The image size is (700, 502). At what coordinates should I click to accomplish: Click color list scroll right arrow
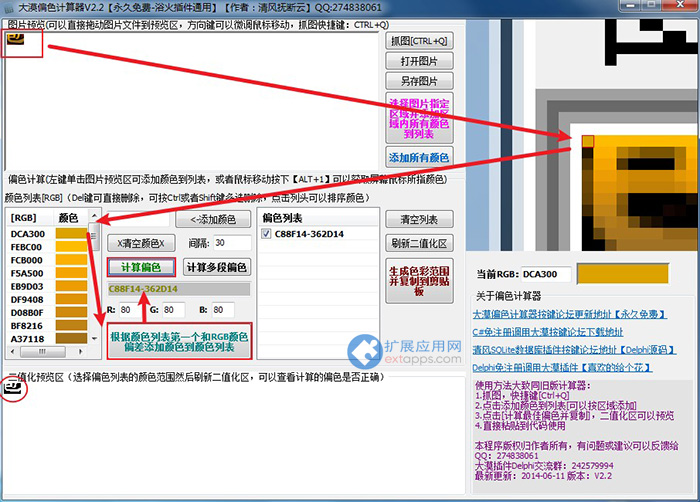[80, 351]
